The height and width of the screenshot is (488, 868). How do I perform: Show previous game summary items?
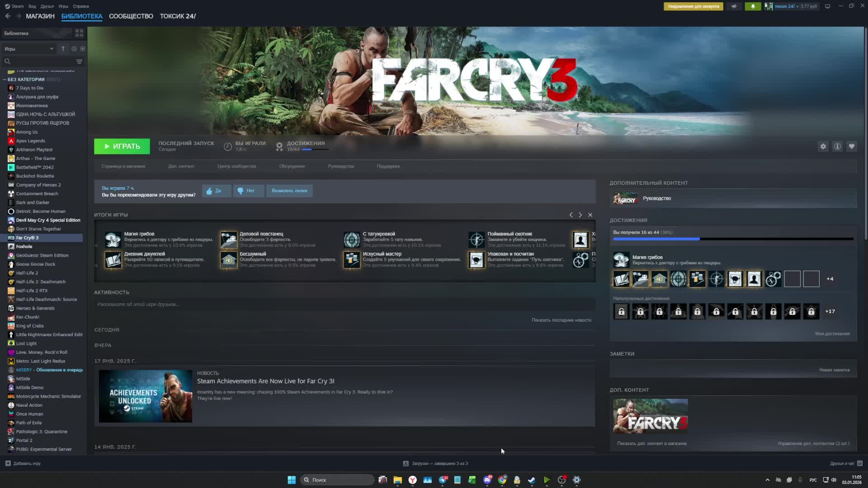[571, 215]
